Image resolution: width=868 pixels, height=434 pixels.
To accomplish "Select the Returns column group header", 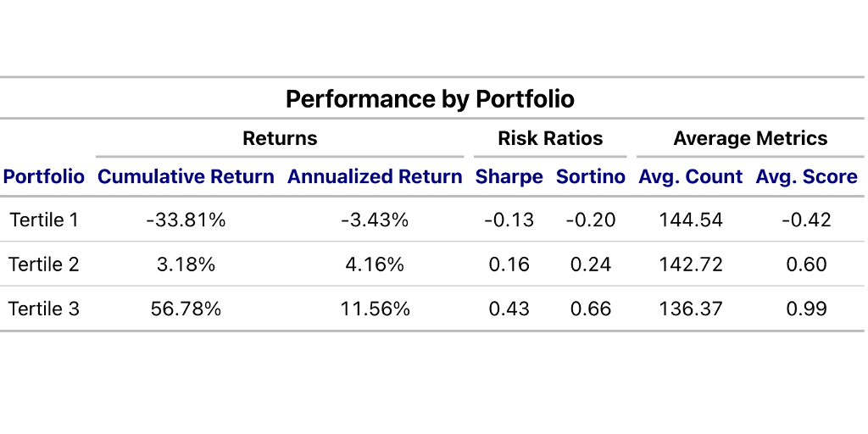I will pyautogui.click(x=280, y=138).
